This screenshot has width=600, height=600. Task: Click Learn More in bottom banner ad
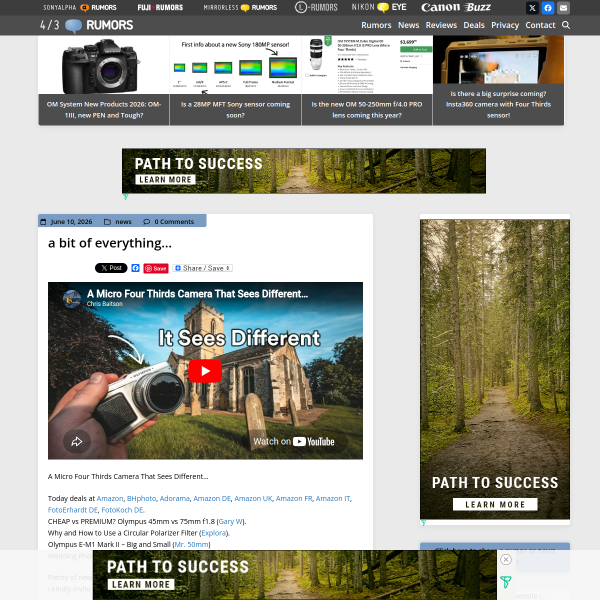click(141, 584)
